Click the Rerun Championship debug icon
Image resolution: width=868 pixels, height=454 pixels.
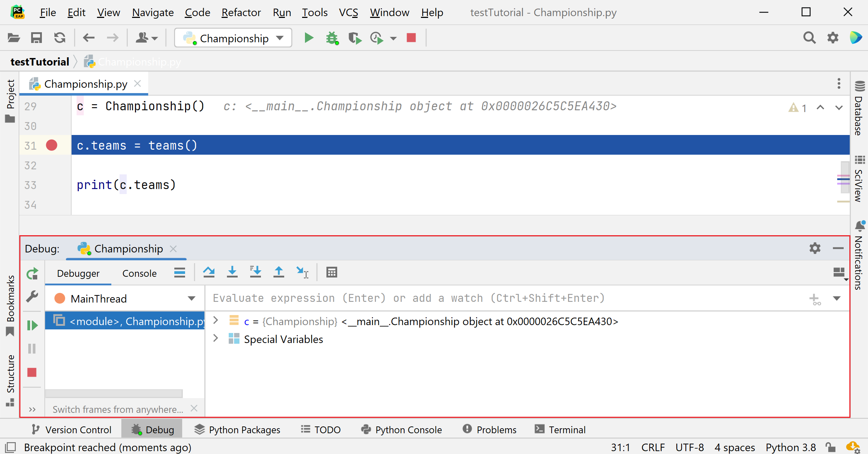(32, 274)
